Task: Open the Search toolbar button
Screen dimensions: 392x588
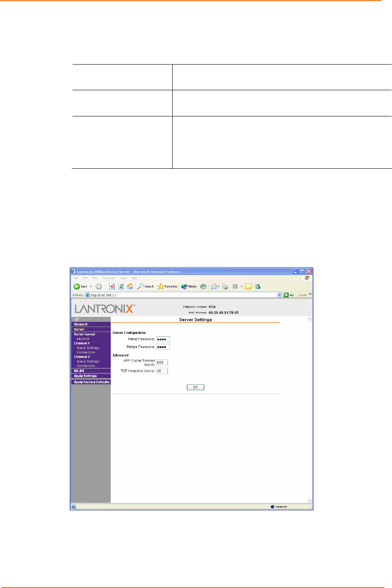Action: coord(146,286)
